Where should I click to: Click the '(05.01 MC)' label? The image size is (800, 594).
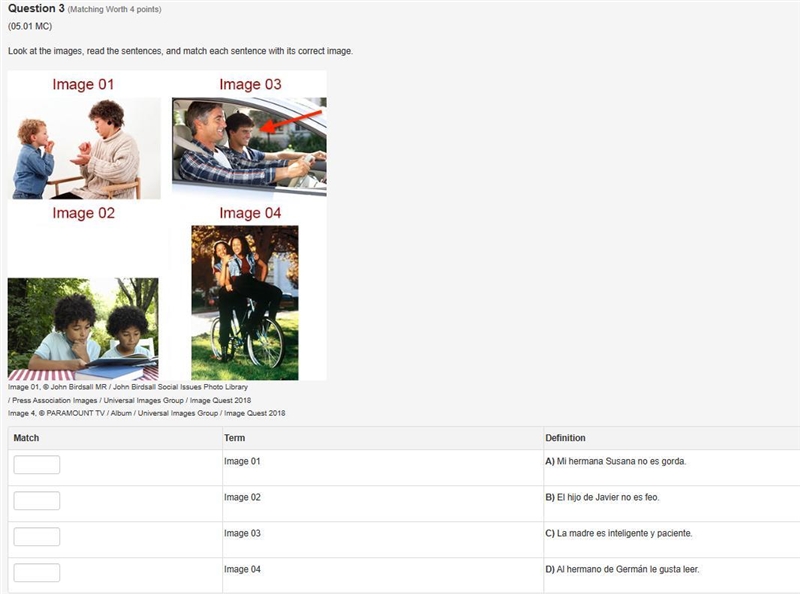tap(30, 26)
